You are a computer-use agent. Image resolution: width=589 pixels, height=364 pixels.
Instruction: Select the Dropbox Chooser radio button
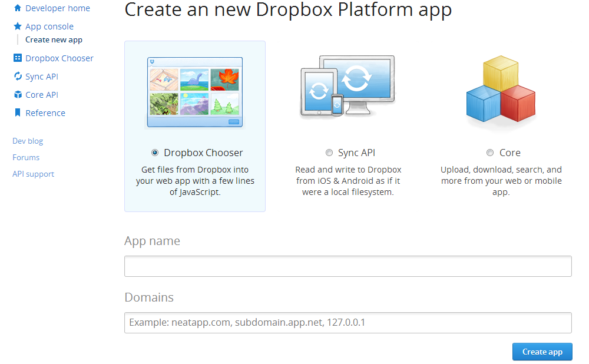click(x=155, y=153)
